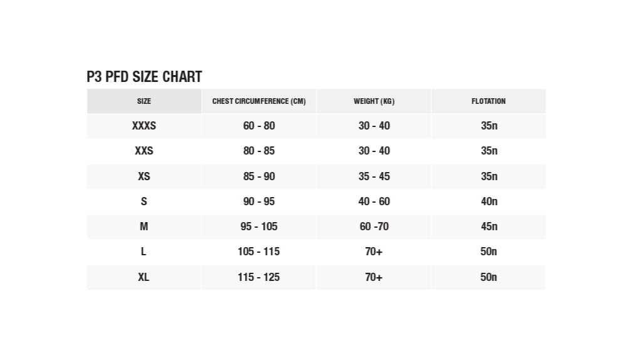644x361 pixels.
Task: Click the 60 - 80 chest value
Action: tap(259, 126)
